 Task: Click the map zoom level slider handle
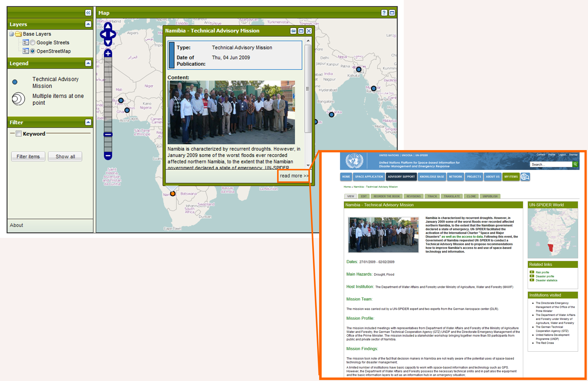point(108,134)
